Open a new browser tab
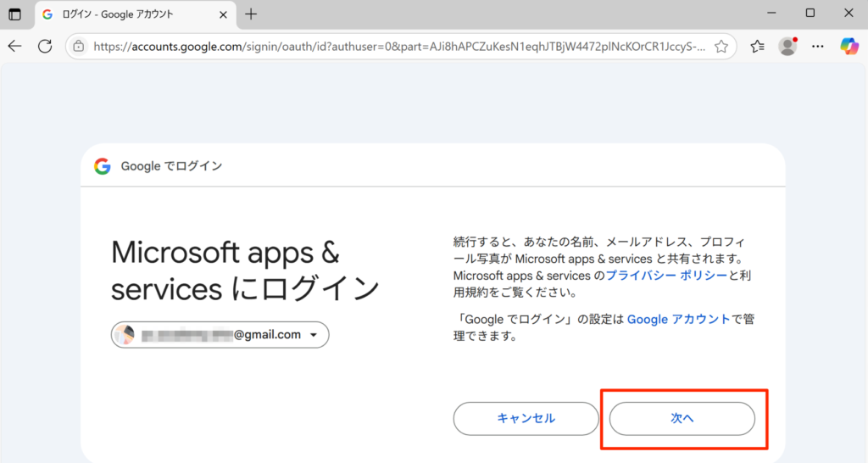Viewport: 868px width, 463px height. [251, 14]
